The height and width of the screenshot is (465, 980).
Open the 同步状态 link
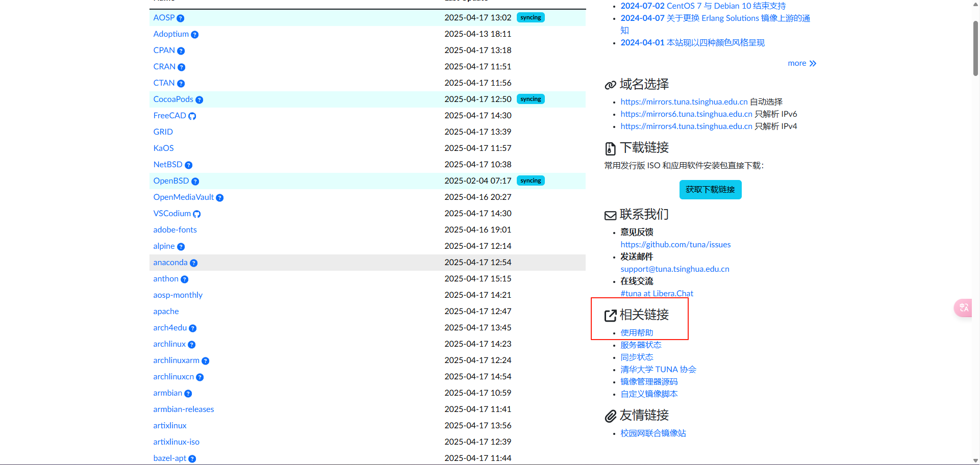pos(637,357)
